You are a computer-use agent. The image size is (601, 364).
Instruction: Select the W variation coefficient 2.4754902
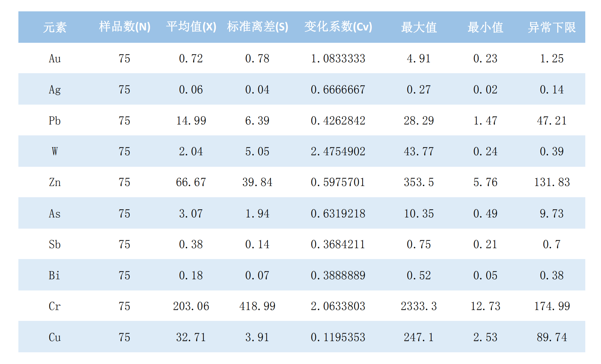338,151
